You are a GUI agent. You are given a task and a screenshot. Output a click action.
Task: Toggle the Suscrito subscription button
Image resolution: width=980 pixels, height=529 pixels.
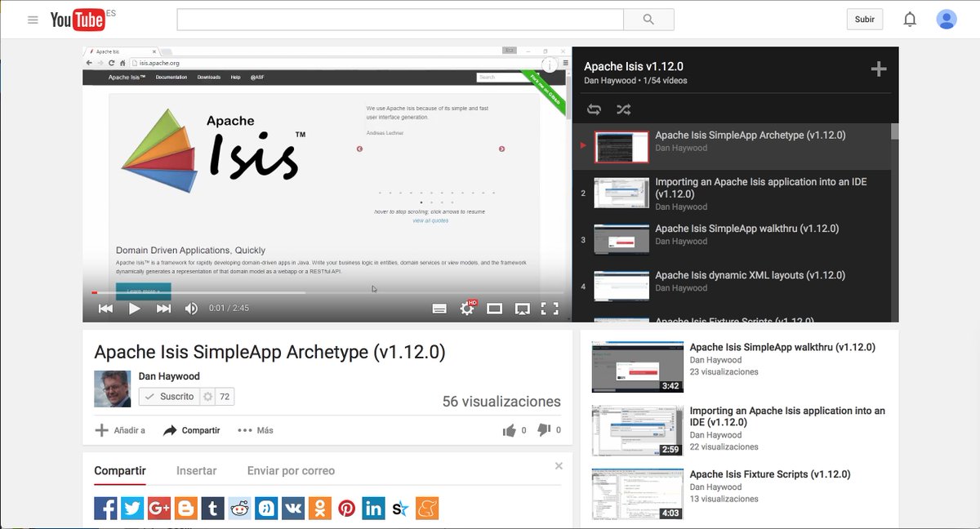pos(169,396)
